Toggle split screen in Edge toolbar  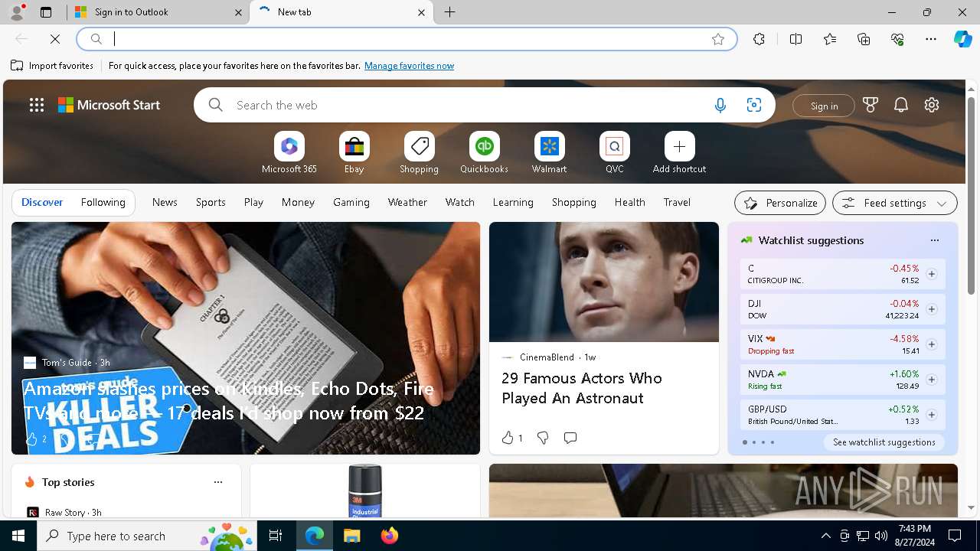click(x=795, y=39)
